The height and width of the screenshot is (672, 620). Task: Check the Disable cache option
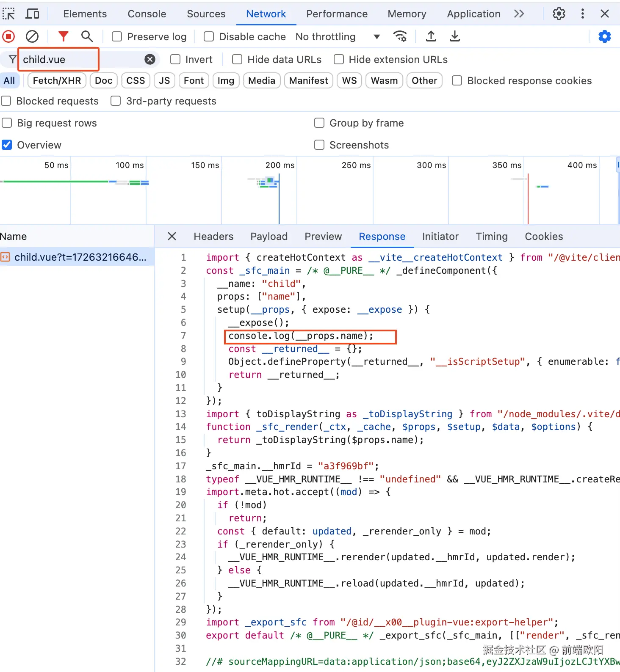(x=209, y=37)
